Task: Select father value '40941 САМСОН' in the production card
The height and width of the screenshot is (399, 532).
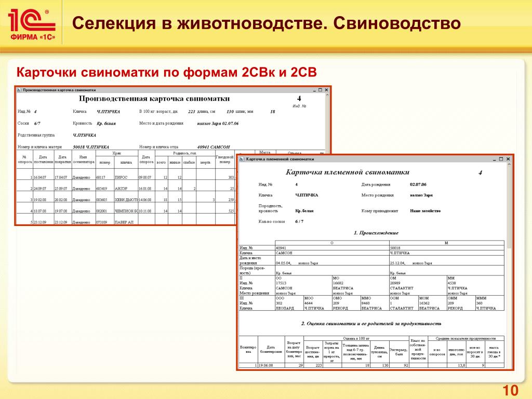Action: 214,147
